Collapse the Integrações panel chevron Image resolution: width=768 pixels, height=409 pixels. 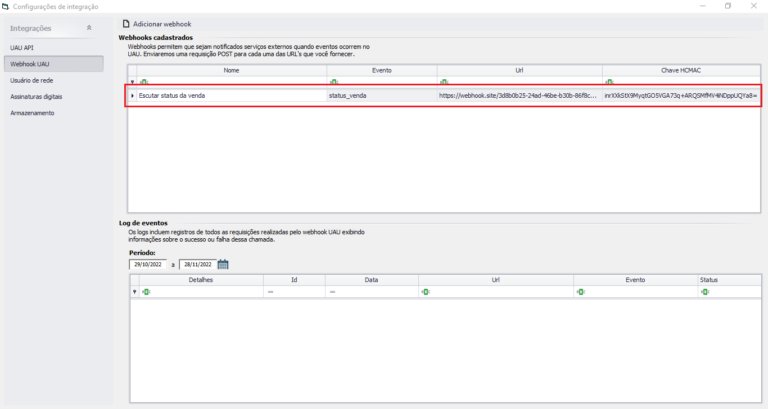click(x=89, y=28)
